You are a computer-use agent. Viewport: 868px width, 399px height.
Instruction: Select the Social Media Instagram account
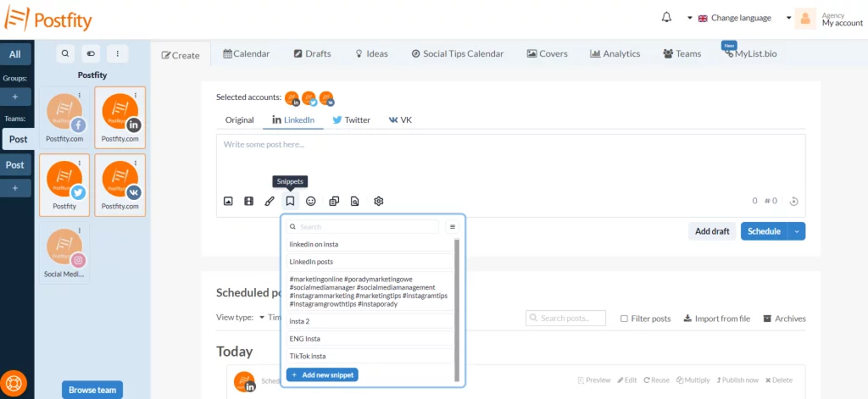(x=64, y=253)
